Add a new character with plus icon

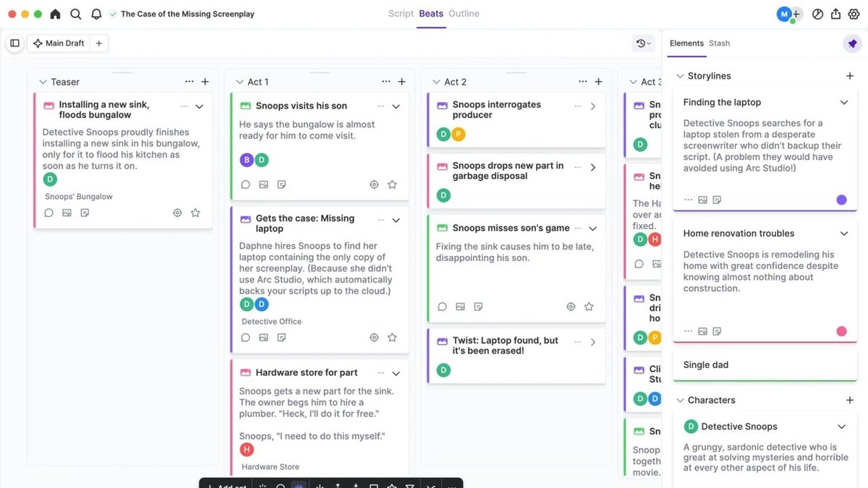coord(850,400)
